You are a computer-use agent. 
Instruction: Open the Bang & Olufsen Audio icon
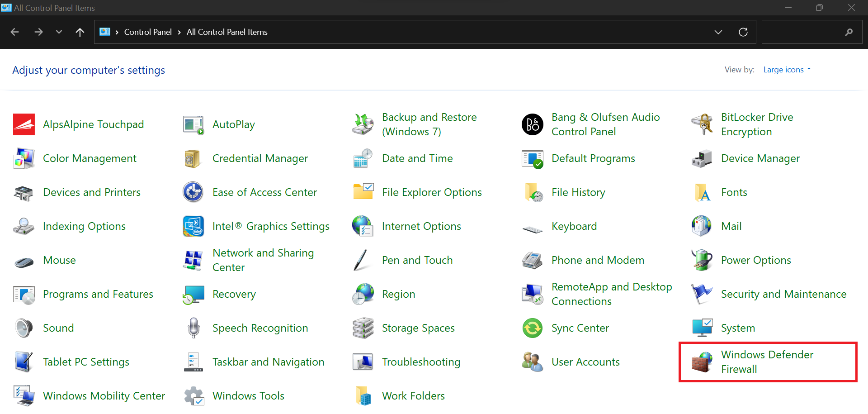coord(533,124)
